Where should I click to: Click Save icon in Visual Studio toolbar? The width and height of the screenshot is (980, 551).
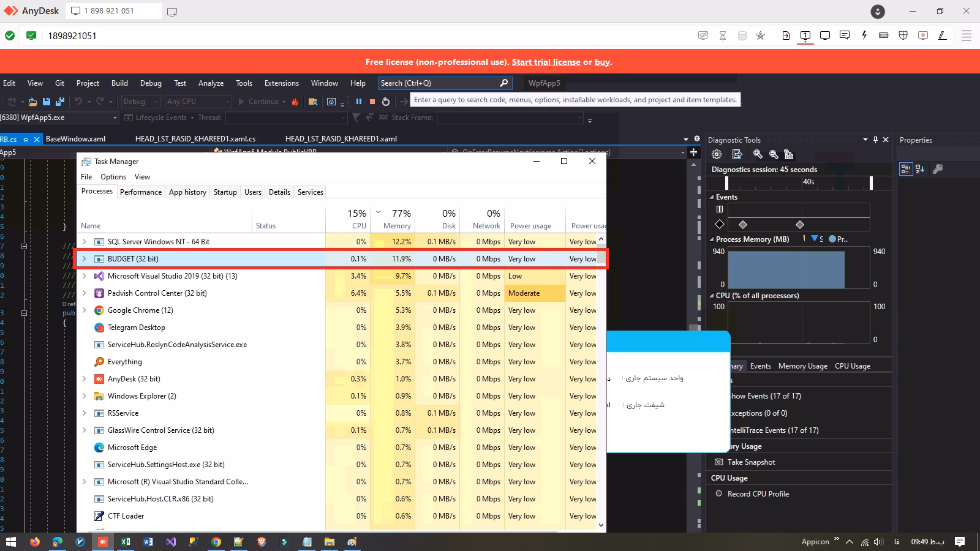point(47,102)
